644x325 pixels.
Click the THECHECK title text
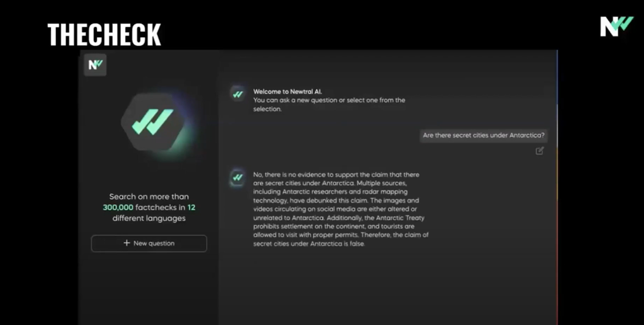pyautogui.click(x=104, y=35)
